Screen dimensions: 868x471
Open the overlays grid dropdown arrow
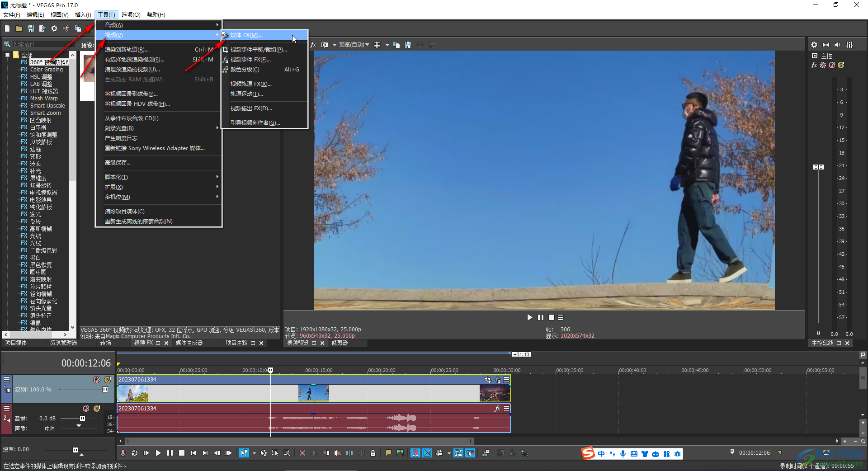tap(387, 45)
